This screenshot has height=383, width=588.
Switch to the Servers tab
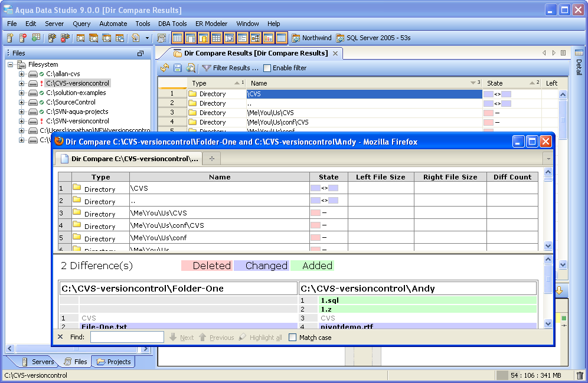click(x=38, y=362)
